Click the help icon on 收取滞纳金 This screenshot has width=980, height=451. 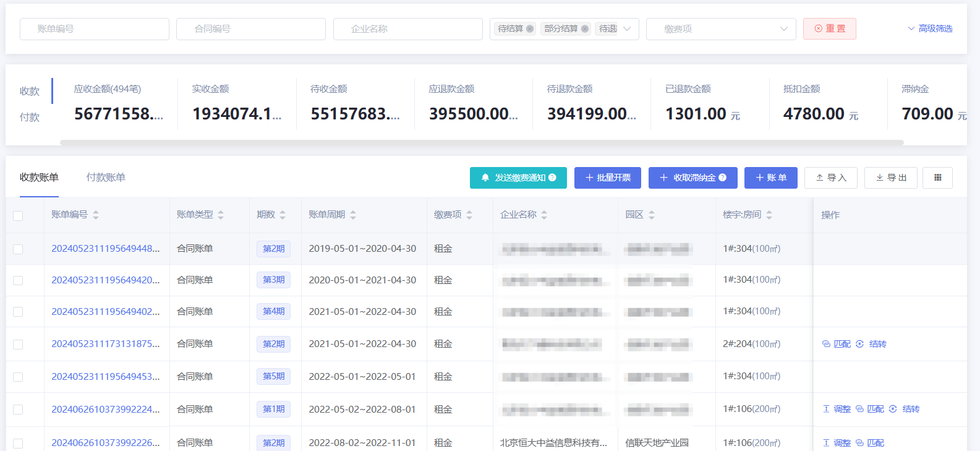click(722, 178)
